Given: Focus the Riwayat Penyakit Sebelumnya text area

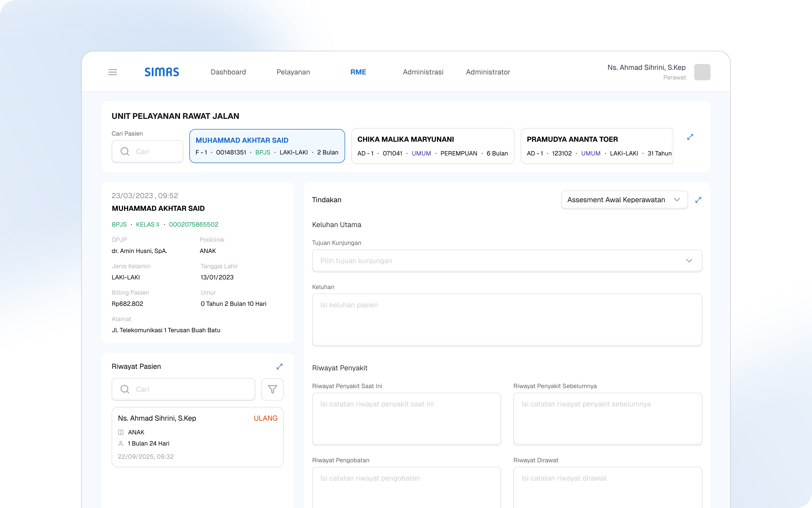Looking at the screenshot, I should (x=607, y=419).
